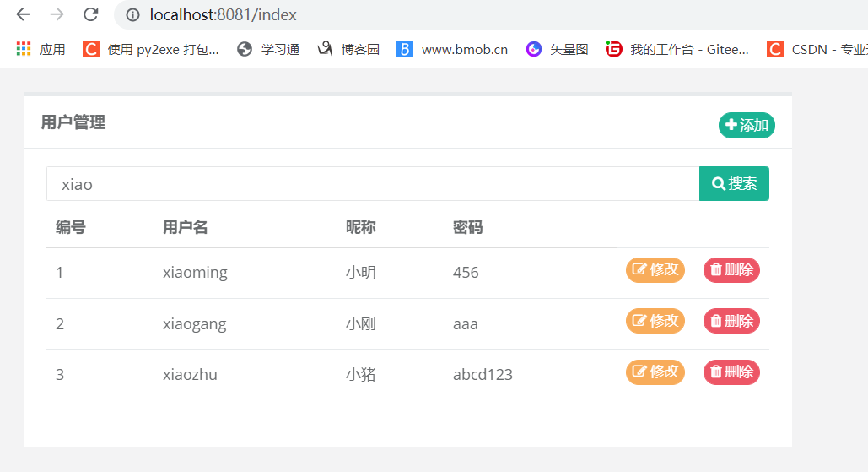This screenshot has width=868, height=472.
Task: Open the 矢量图 bookmark
Action: tap(557, 49)
